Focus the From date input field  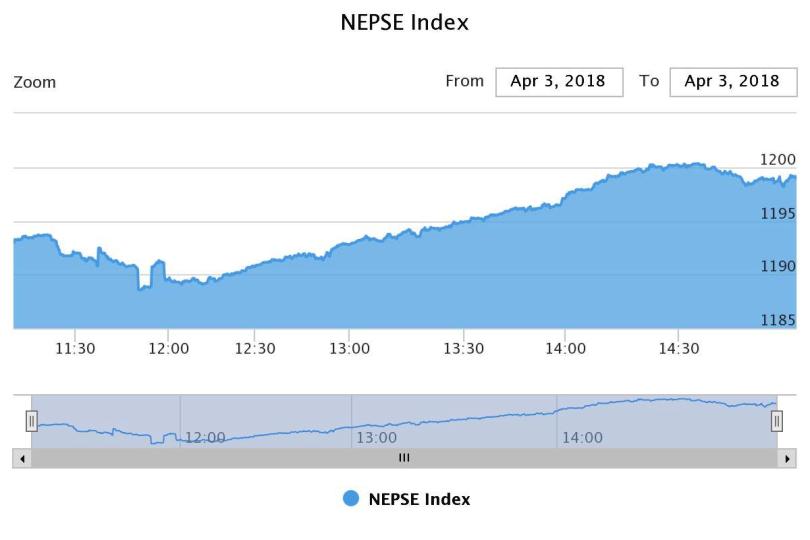pos(559,82)
